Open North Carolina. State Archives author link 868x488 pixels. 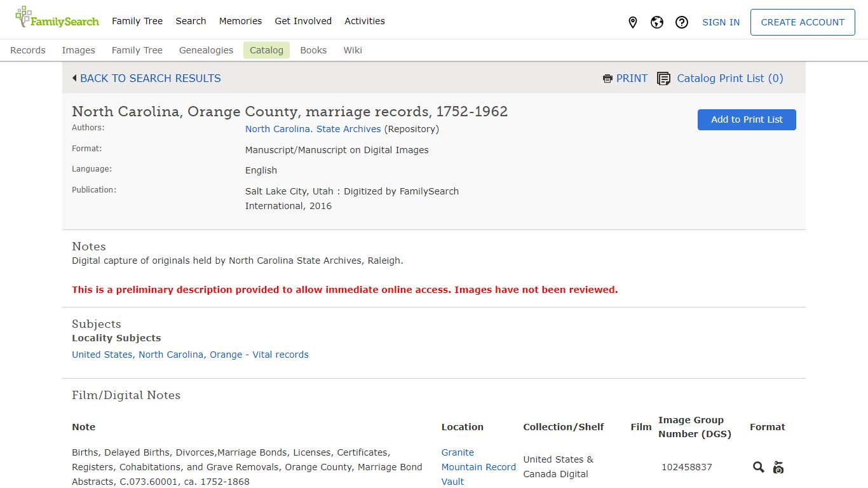pyautogui.click(x=313, y=129)
